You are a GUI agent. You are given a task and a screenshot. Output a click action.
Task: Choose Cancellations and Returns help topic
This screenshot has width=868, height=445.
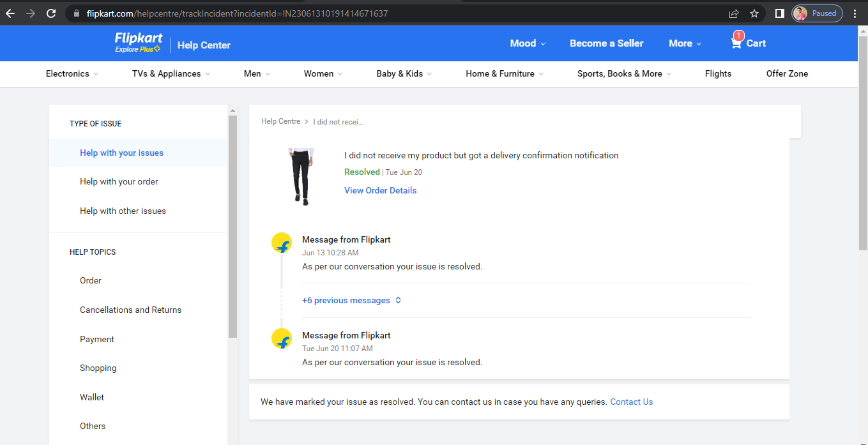pyautogui.click(x=130, y=310)
